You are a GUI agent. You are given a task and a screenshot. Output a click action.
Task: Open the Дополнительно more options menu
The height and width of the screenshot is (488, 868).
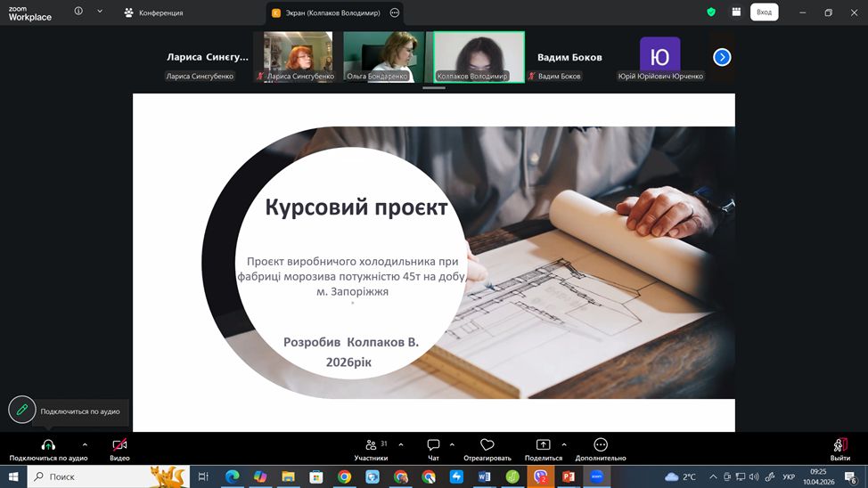click(600, 445)
